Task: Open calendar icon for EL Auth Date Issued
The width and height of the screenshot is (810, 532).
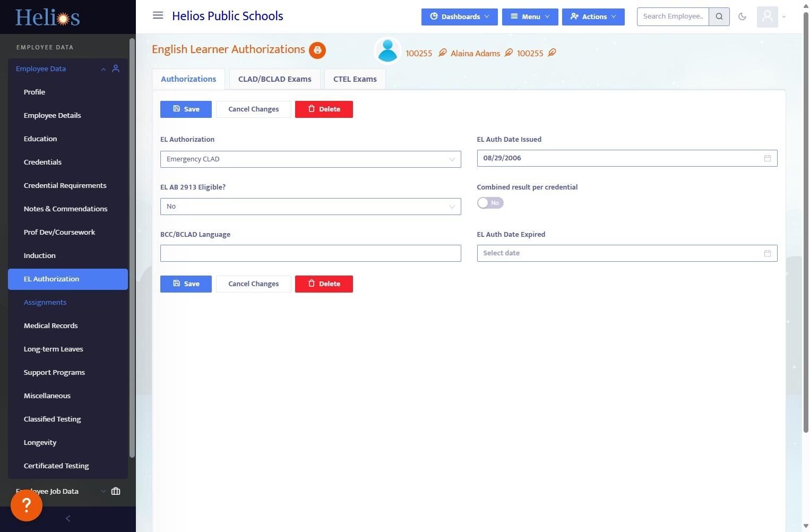Action: point(768,158)
